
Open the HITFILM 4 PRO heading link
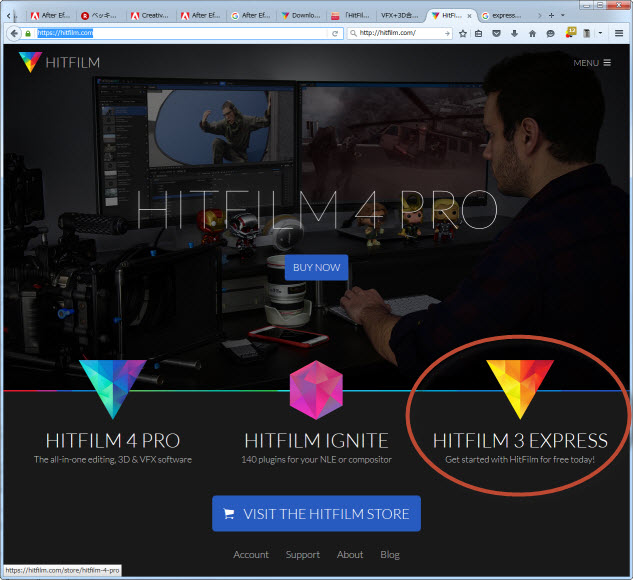point(113,441)
